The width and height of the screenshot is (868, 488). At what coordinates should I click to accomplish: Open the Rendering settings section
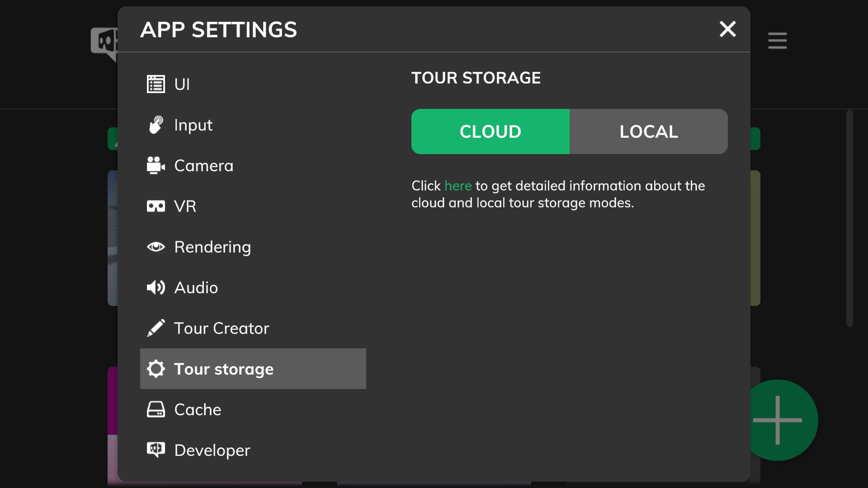(x=212, y=246)
